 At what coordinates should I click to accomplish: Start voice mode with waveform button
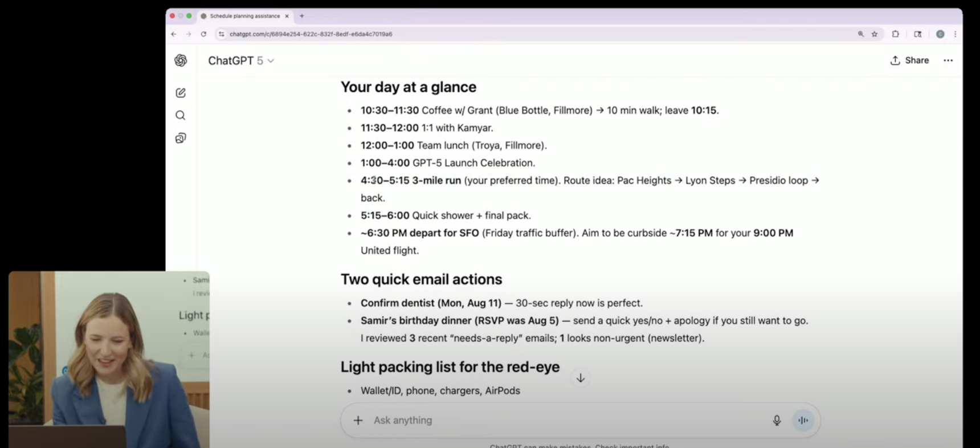click(803, 421)
